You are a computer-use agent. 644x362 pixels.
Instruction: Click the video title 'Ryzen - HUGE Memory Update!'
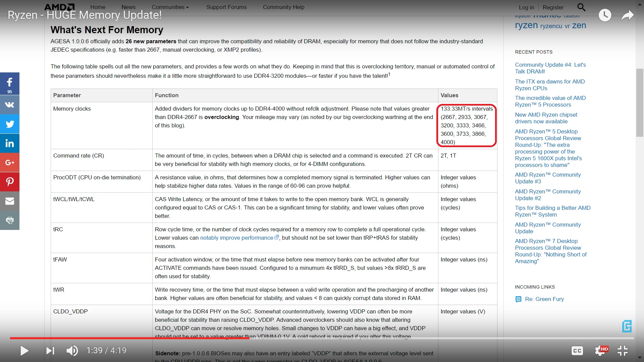point(85,15)
